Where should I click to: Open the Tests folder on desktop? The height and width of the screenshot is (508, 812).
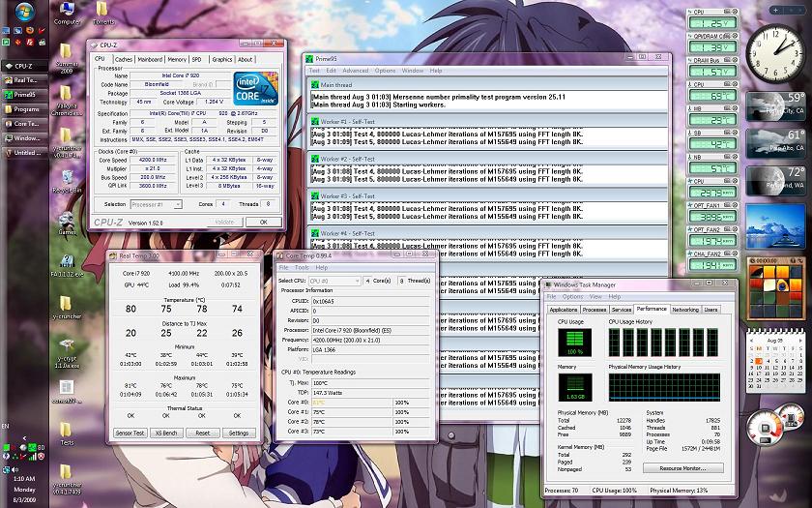[x=67, y=433]
